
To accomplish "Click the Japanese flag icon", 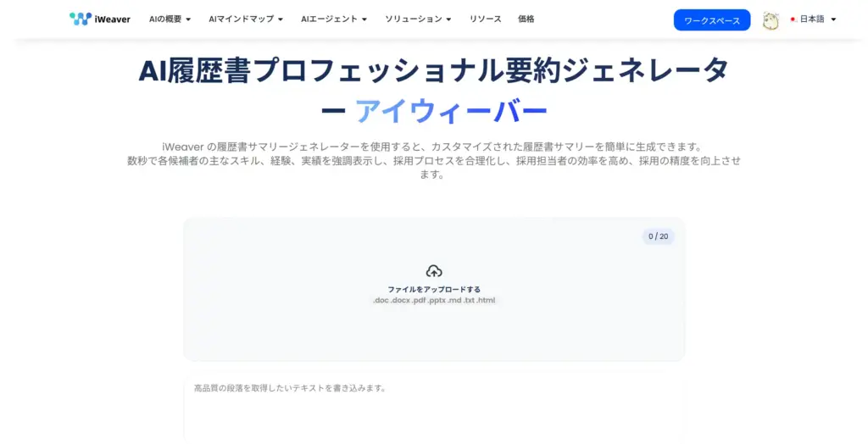I will tap(793, 19).
